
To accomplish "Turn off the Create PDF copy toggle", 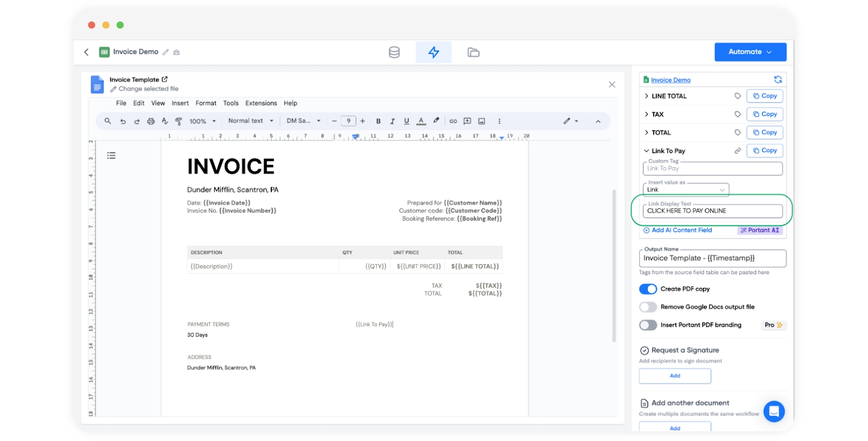I will click(x=648, y=289).
